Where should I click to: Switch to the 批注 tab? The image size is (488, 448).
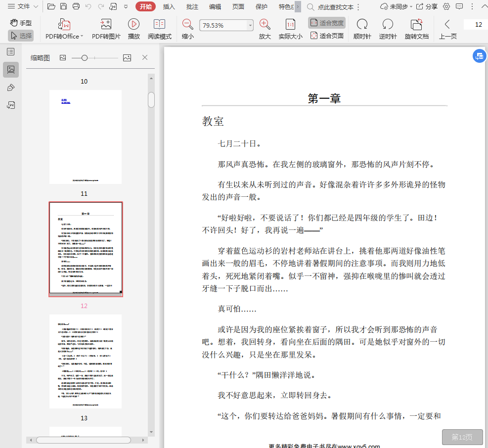click(x=192, y=6)
